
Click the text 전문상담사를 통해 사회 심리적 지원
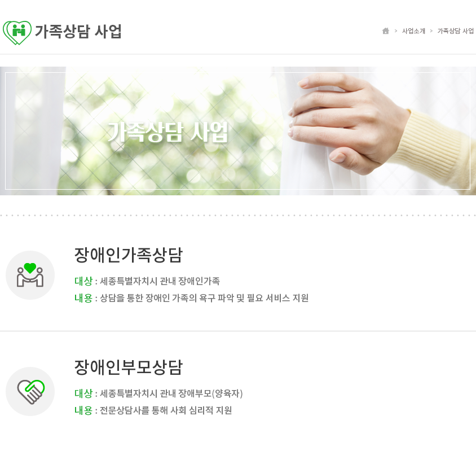pos(166,410)
